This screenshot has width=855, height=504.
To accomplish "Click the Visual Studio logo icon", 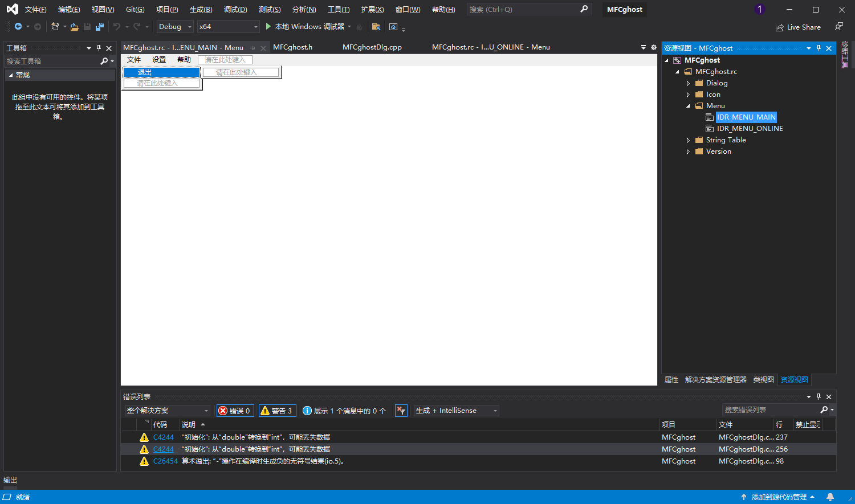I will (12, 9).
